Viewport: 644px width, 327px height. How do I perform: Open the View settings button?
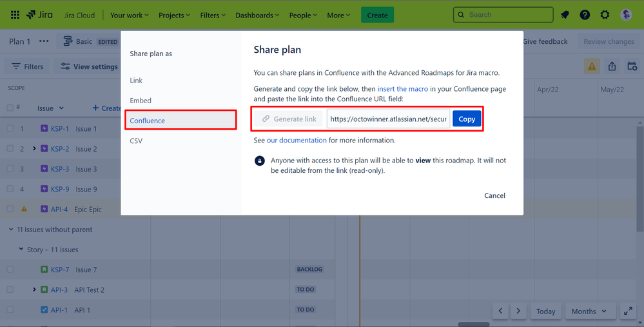(x=89, y=66)
